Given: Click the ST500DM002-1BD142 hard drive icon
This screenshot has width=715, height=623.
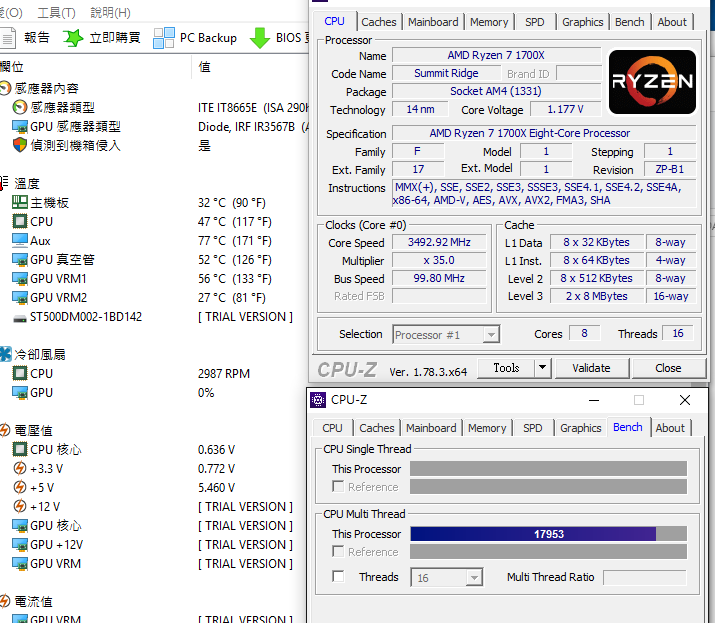Looking at the screenshot, I should click(20, 318).
